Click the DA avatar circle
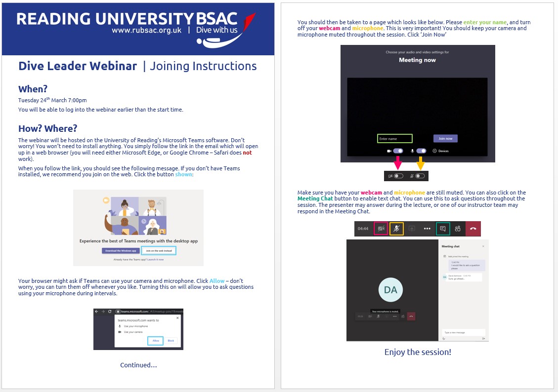This screenshot has width=558, height=392. coord(391,290)
